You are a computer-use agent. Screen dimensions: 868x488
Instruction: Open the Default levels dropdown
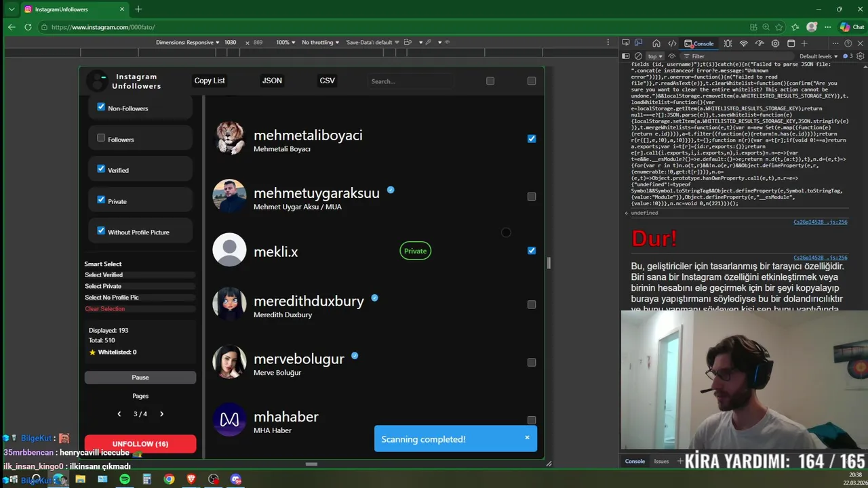pyautogui.click(x=818, y=56)
